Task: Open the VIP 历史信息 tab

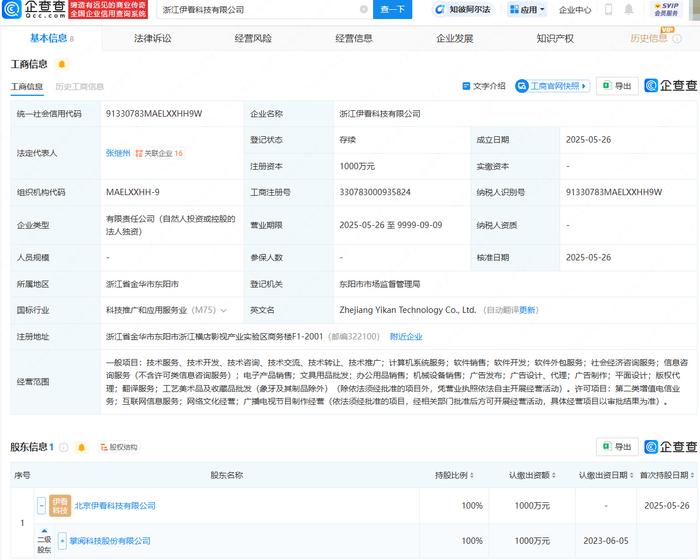Action: [x=648, y=38]
